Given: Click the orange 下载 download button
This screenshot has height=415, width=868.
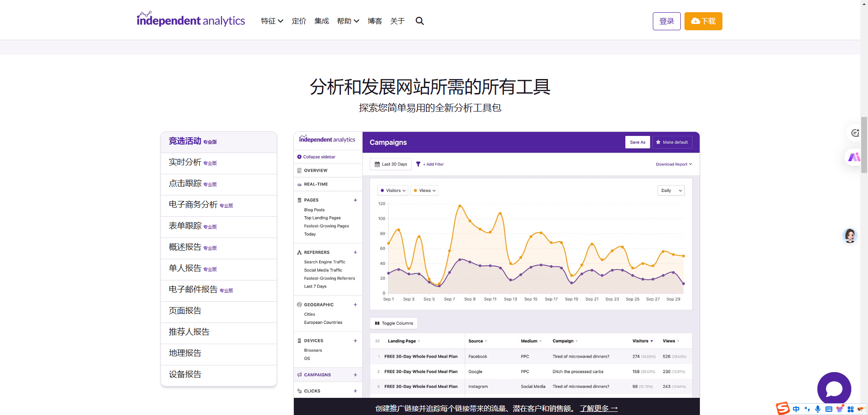Looking at the screenshot, I should [703, 21].
